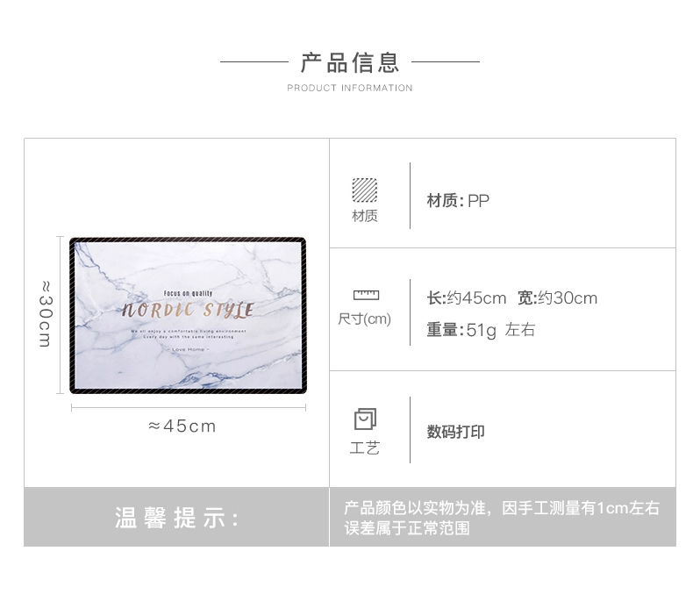This screenshot has width=693, height=616.
Task: Click the 尺寸(cm) caption under ruler
Action: (364, 319)
